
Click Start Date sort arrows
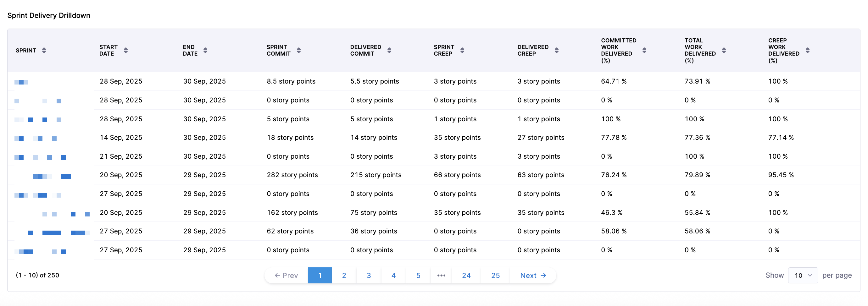click(126, 51)
